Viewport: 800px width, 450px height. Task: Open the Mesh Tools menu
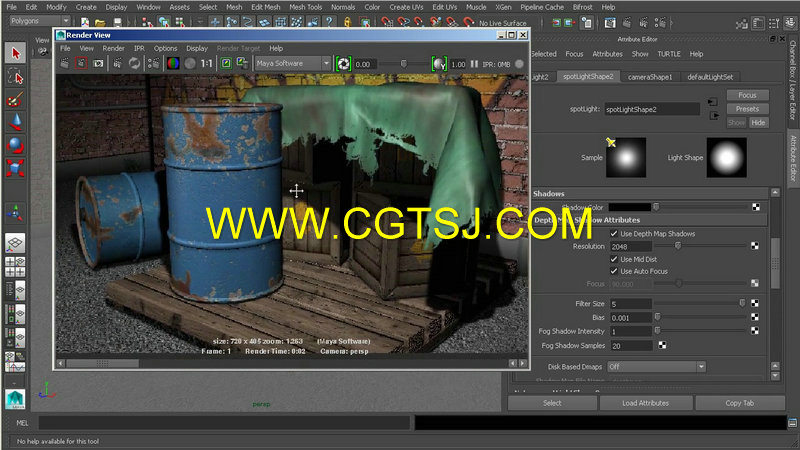305,7
